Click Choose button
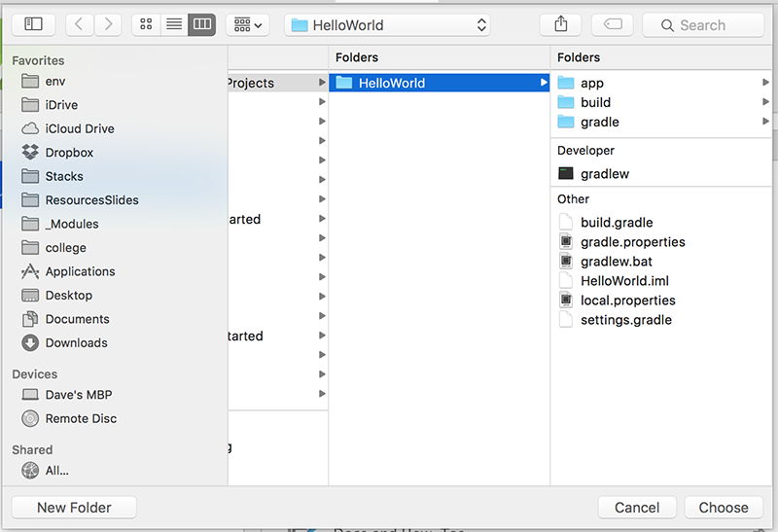Viewport: 778px width, 532px height. coord(724,508)
